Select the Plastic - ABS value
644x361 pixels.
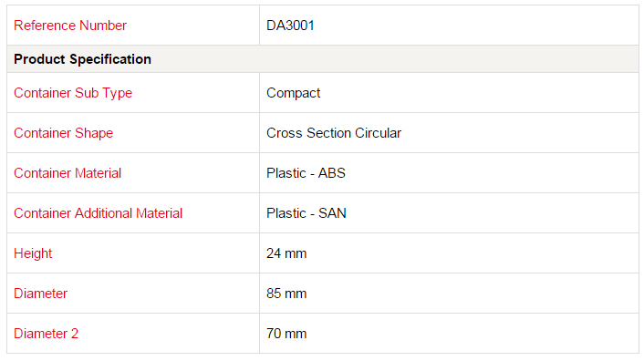pyautogui.click(x=306, y=173)
